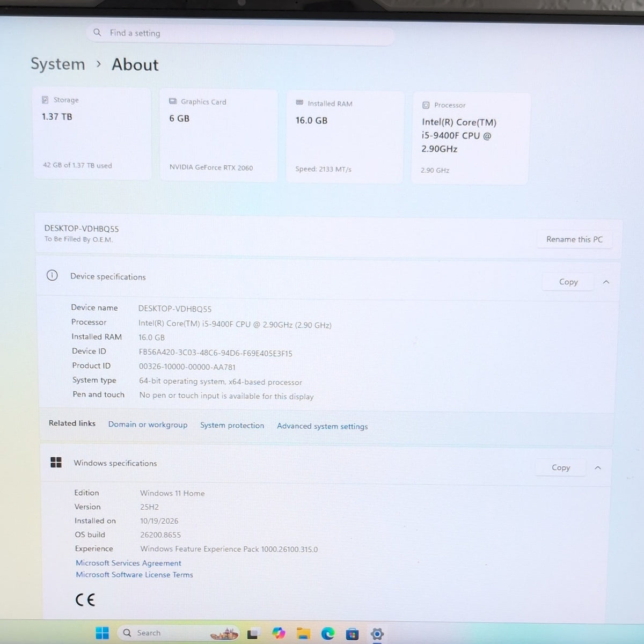
Task: Collapse the Windows specifications section
Action: [x=597, y=468]
